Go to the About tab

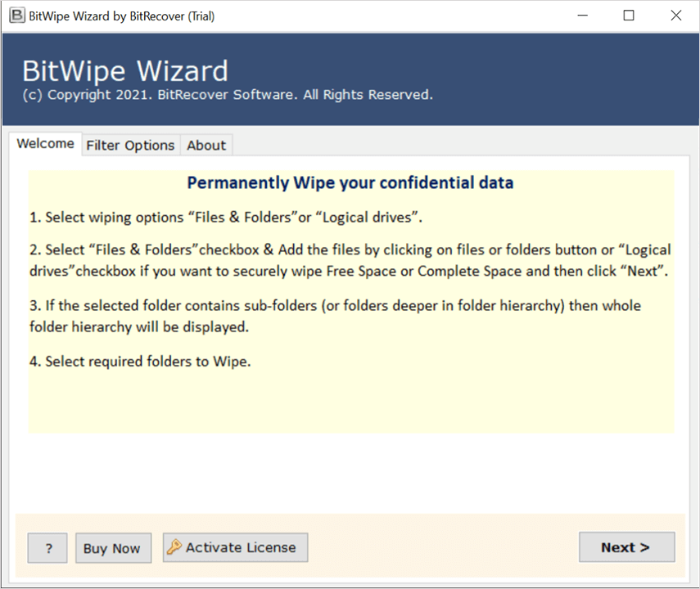click(206, 145)
